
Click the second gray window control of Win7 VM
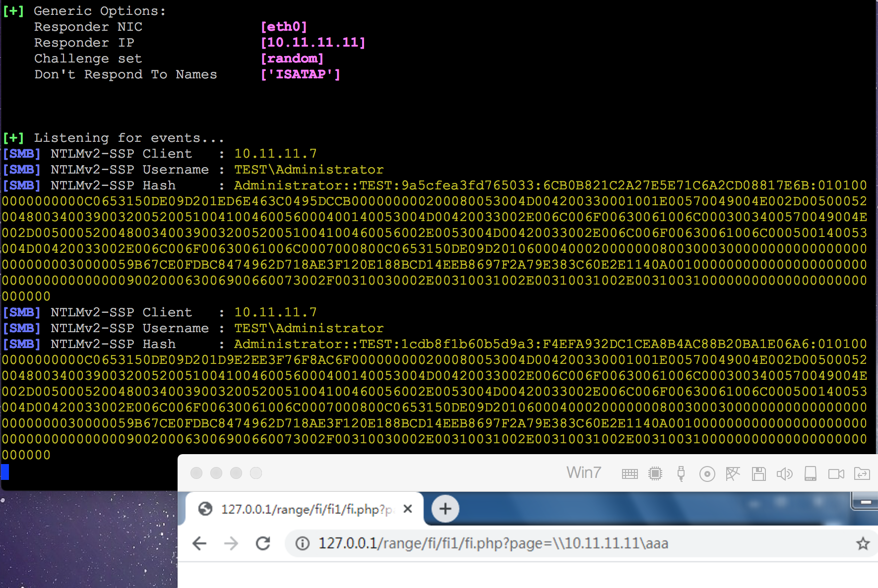(x=216, y=473)
